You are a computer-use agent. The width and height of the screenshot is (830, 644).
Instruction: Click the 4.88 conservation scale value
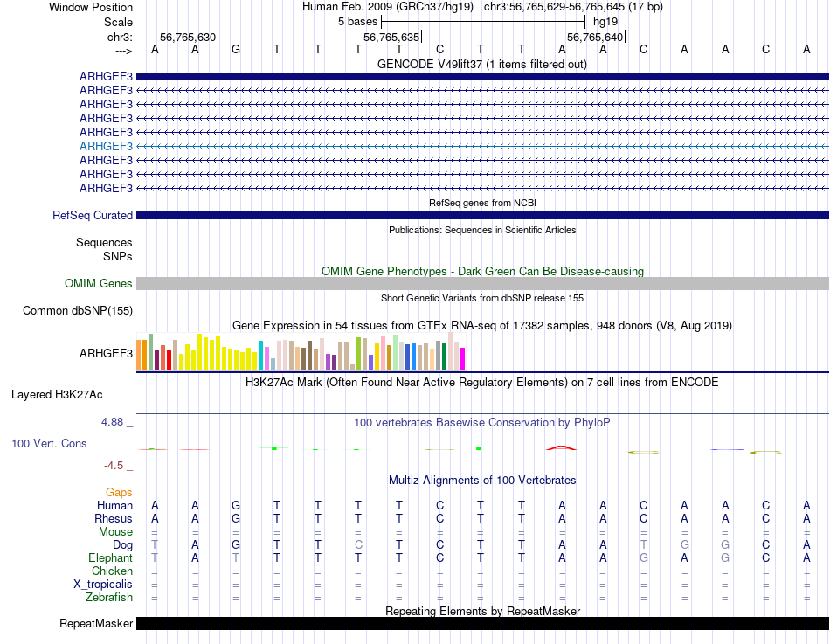click(112, 422)
